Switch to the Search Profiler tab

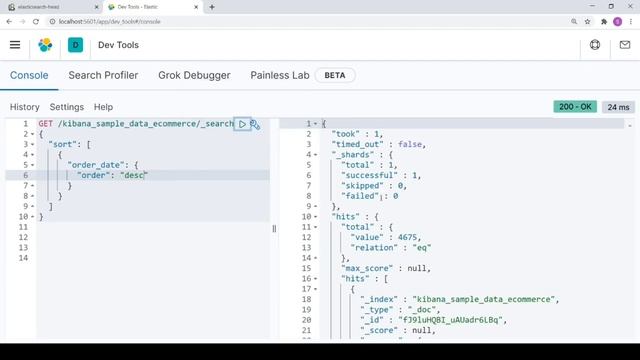[x=103, y=76]
